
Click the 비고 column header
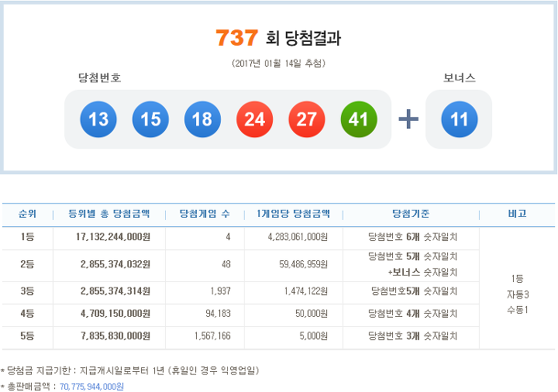tap(517, 214)
